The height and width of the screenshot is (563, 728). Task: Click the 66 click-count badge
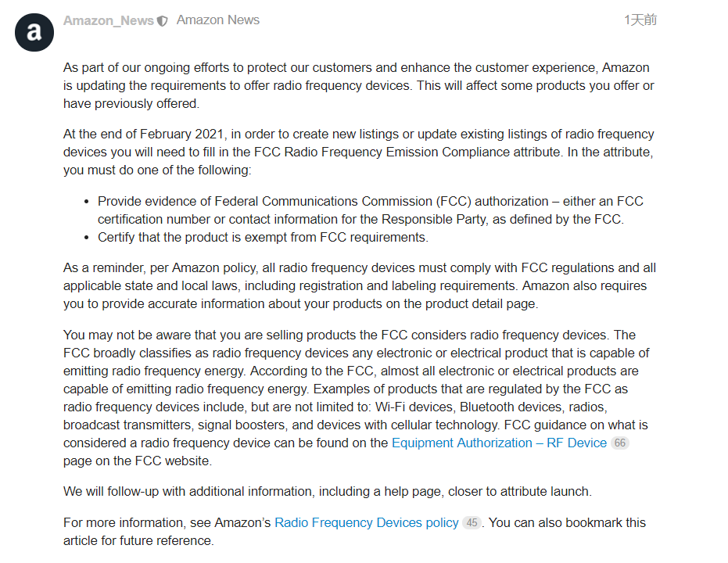(619, 443)
